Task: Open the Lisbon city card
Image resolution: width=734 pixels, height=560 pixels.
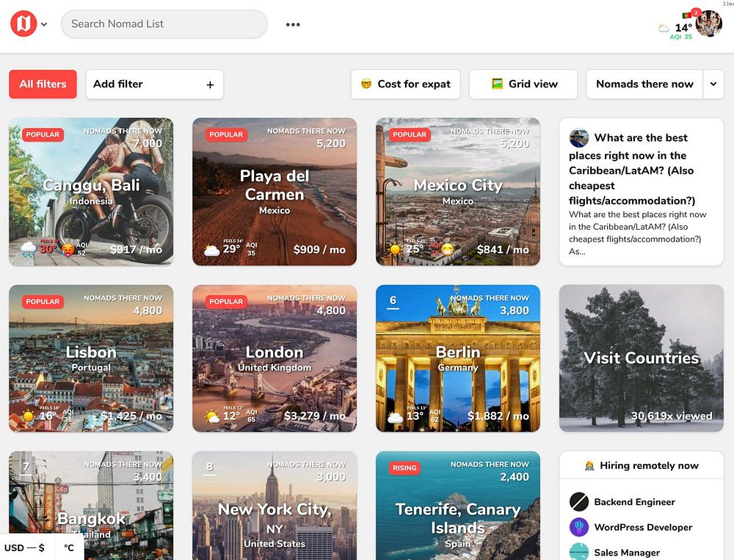Action: click(91, 358)
